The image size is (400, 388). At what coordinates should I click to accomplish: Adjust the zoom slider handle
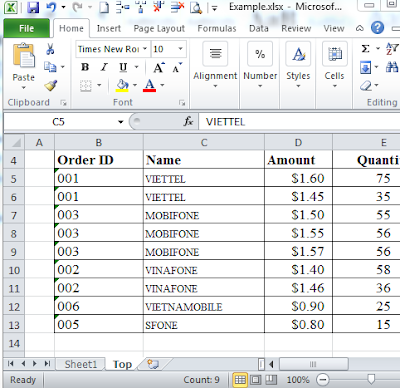click(x=371, y=379)
